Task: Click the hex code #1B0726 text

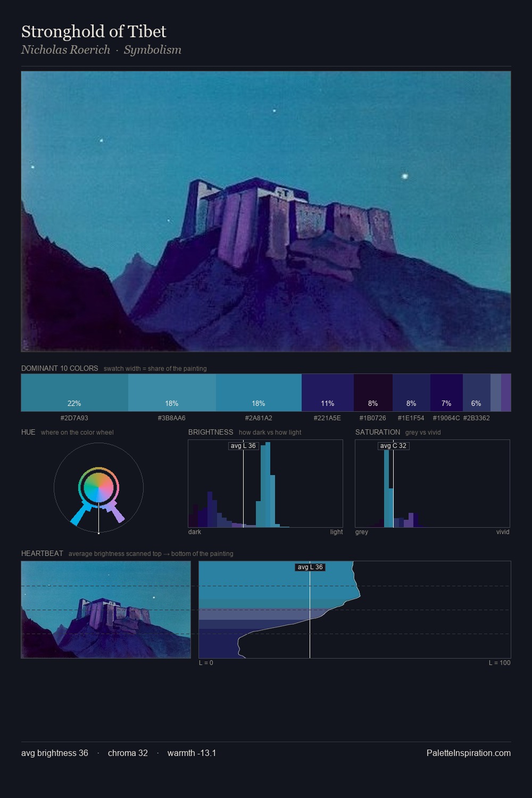Action: [373, 418]
